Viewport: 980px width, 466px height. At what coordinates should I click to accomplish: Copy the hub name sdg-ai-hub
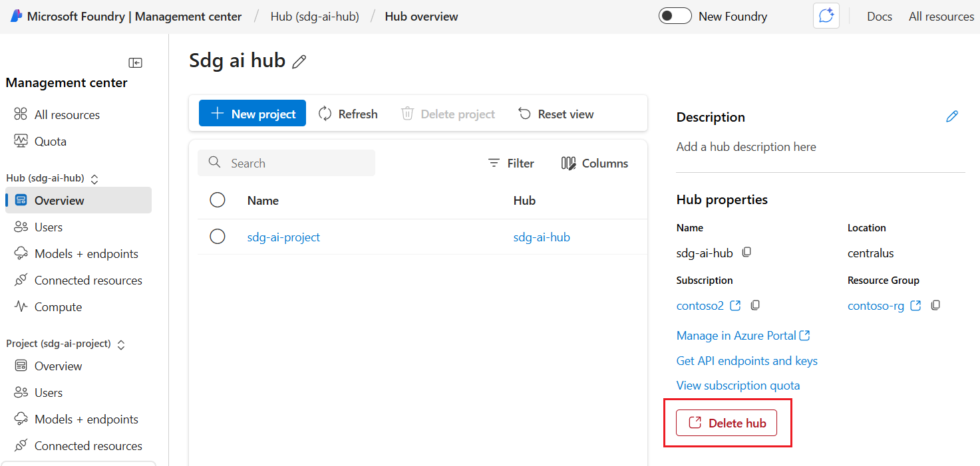pyautogui.click(x=746, y=253)
